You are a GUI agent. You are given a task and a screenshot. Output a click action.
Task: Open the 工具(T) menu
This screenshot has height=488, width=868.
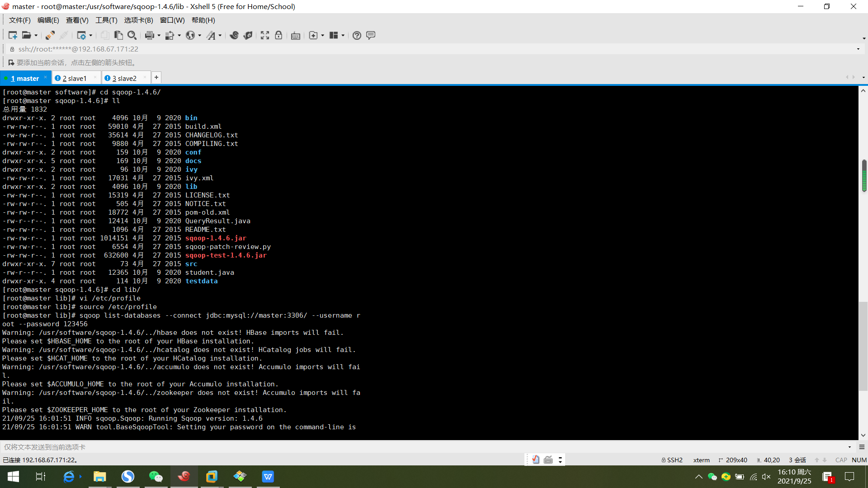coord(106,20)
